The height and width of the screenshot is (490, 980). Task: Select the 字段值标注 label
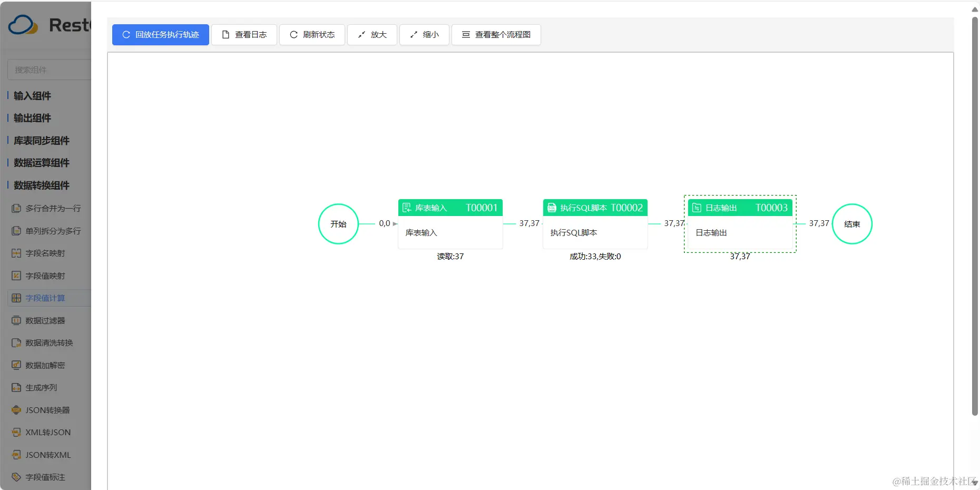[x=45, y=477]
